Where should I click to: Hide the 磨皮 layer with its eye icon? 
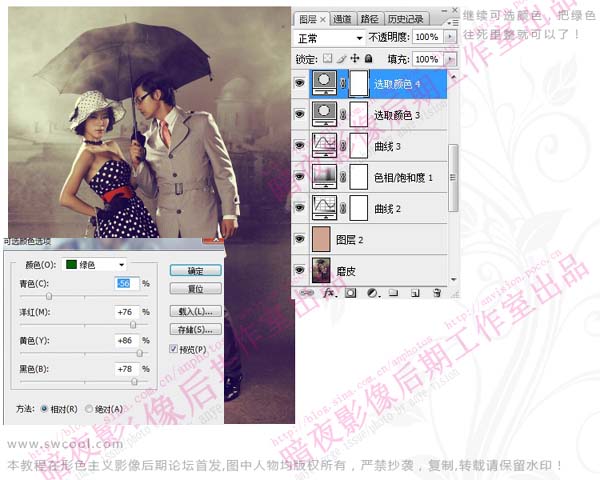tap(300, 269)
